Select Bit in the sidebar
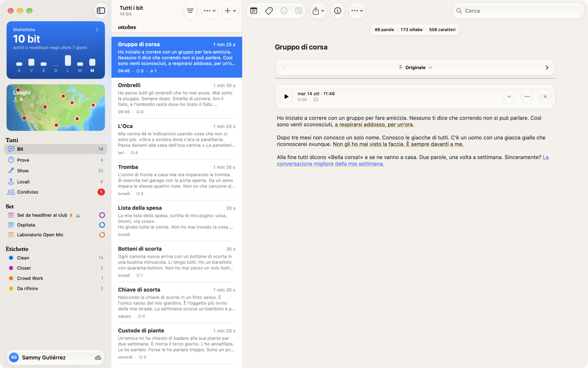 click(x=56, y=149)
